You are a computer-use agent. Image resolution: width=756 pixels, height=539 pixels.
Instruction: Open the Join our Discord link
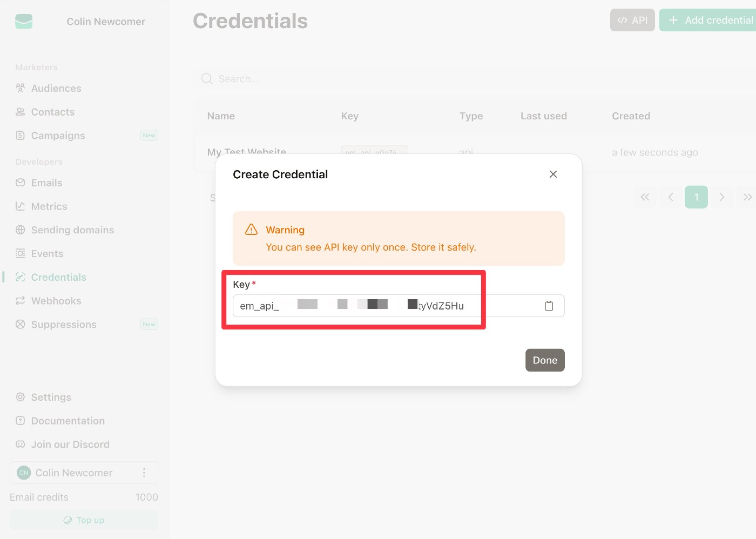pyautogui.click(x=70, y=444)
